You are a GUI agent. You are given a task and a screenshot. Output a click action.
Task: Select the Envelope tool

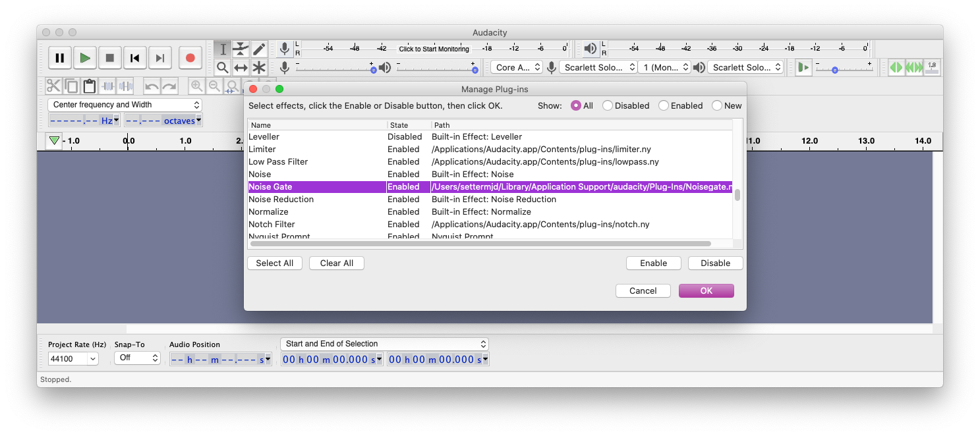241,49
